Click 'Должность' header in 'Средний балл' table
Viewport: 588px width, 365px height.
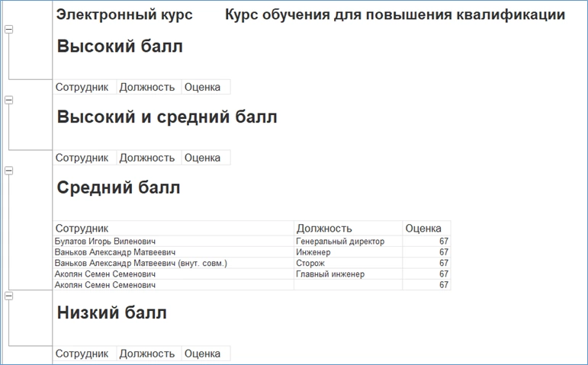[x=348, y=228]
